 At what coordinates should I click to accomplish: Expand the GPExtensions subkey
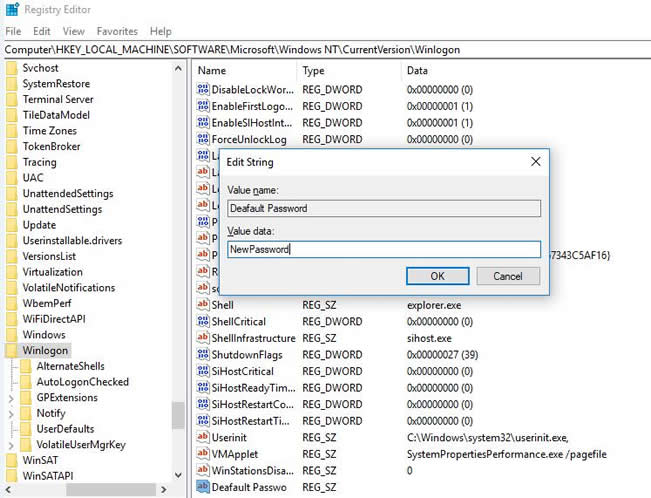(x=9, y=398)
